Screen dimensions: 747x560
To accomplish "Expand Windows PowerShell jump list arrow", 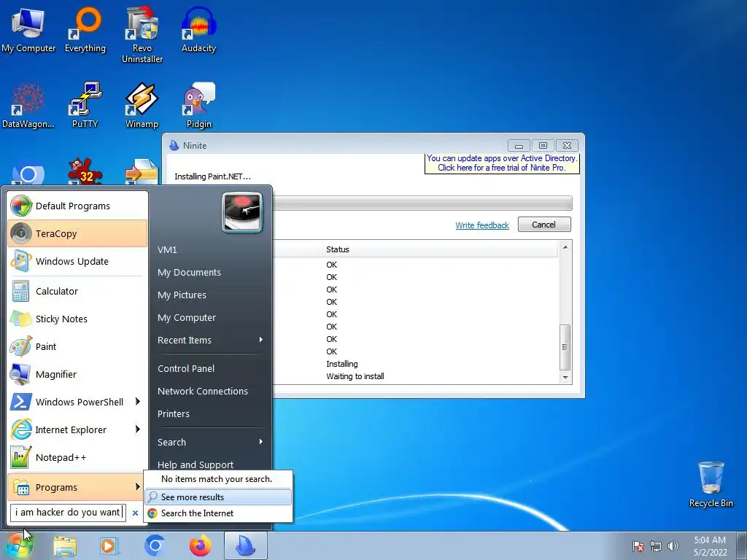I will pyautogui.click(x=138, y=402).
